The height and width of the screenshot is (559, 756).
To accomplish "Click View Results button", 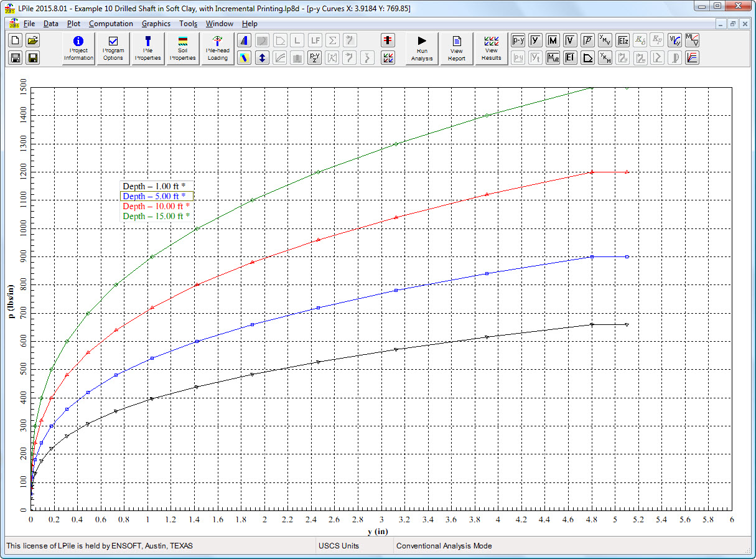I will tap(492, 49).
